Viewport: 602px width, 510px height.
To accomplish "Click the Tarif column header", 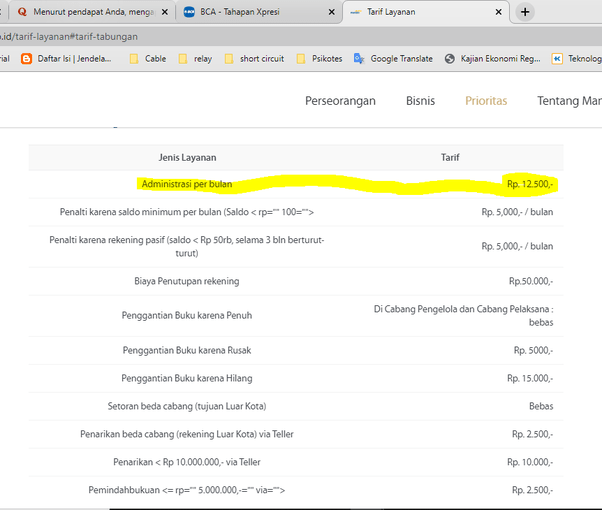I will coord(450,157).
